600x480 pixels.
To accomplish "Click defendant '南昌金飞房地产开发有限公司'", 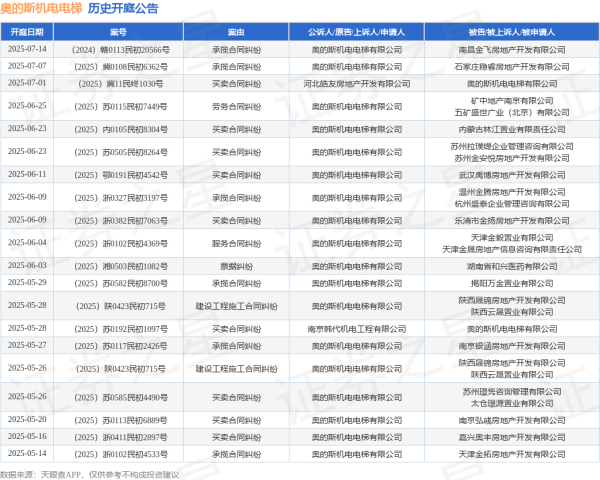I will pyautogui.click(x=512, y=50).
